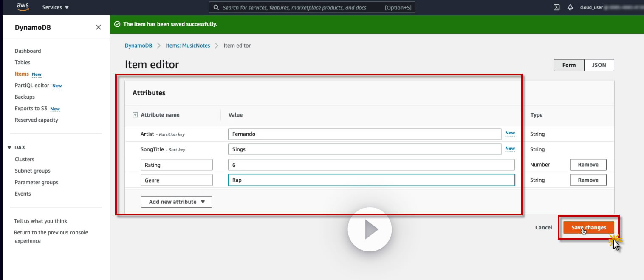Open PartiQL editor in the sidebar
Viewport: 644px width, 280px height.
[x=32, y=85]
